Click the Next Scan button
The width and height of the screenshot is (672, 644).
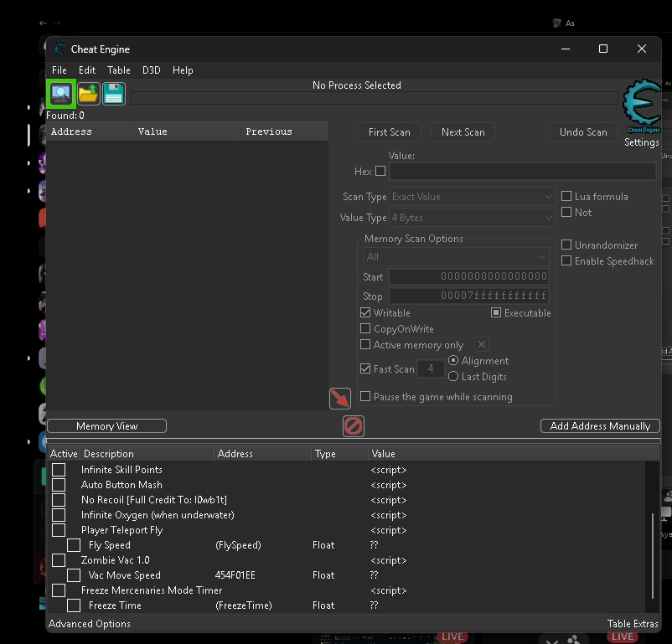(463, 132)
